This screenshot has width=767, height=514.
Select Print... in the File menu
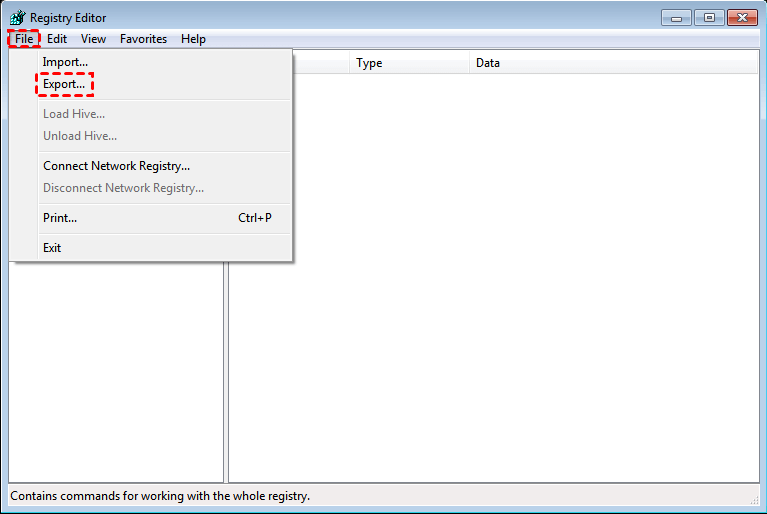(151, 218)
